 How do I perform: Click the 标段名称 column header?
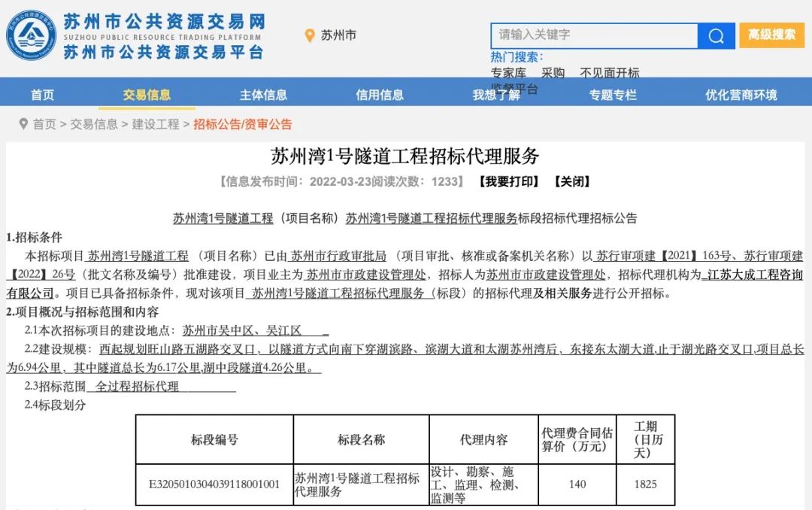[362, 440]
